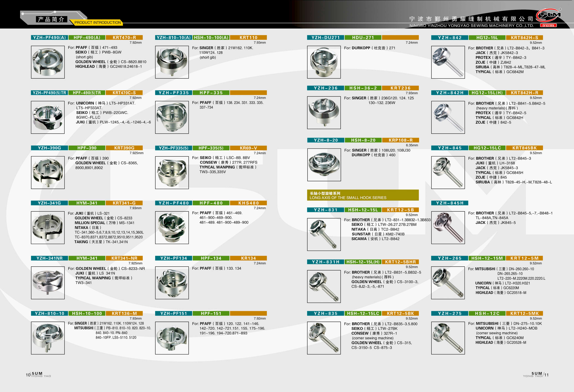Screen dimensions: 574x392
Task: Click the KRT842H-S orange code
Action: tap(524, 38)
